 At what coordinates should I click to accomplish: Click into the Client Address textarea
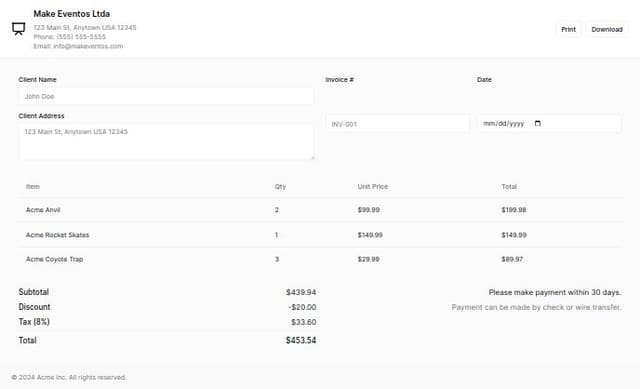(x=167, y=142)
